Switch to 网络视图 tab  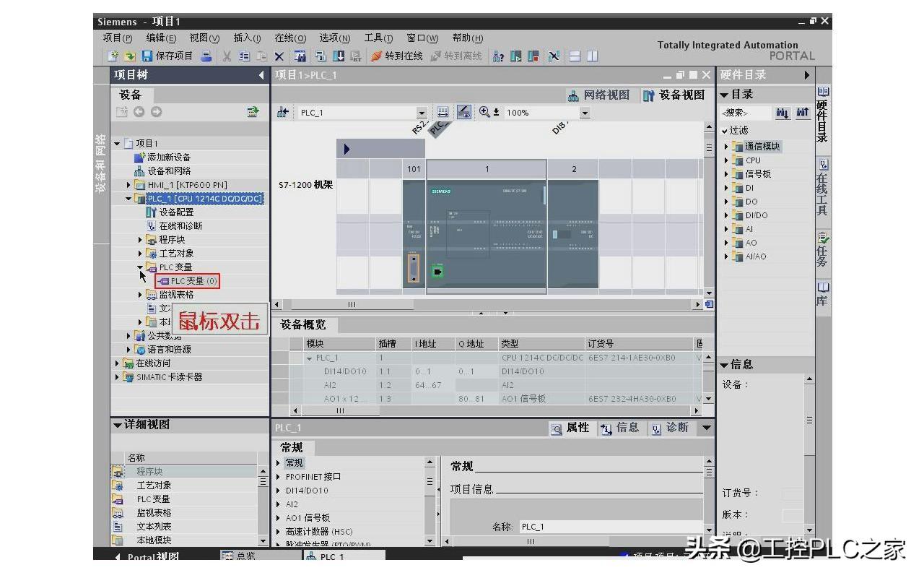coord(598,95)
